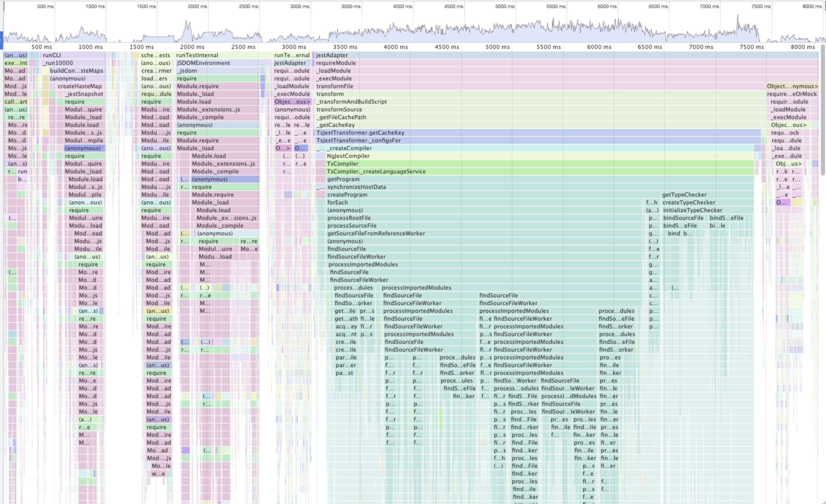Viewport: 826px width, 504px height.
Task: Select the createTypeChecker frame
Action: 708,202
